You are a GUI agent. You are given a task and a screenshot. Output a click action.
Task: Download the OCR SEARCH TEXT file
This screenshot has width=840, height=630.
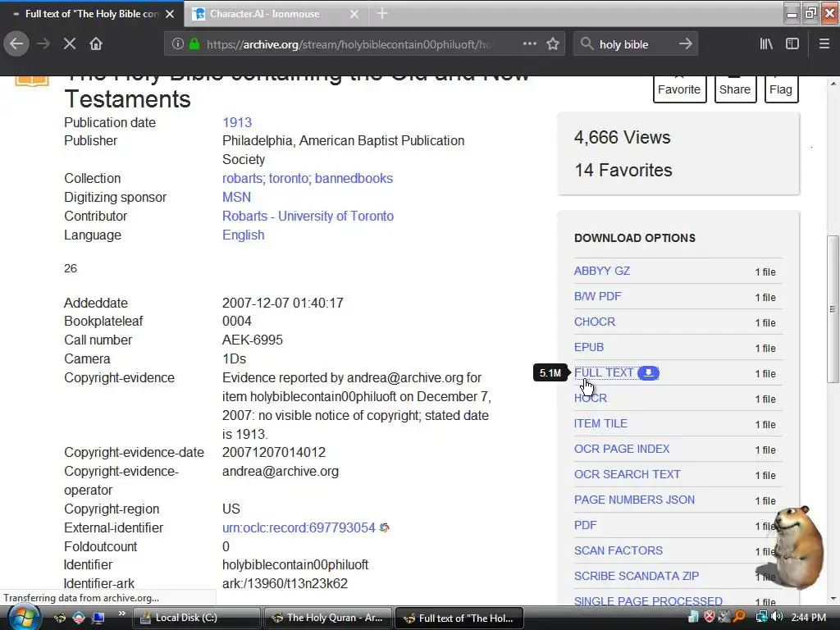[x=628, y=475]
